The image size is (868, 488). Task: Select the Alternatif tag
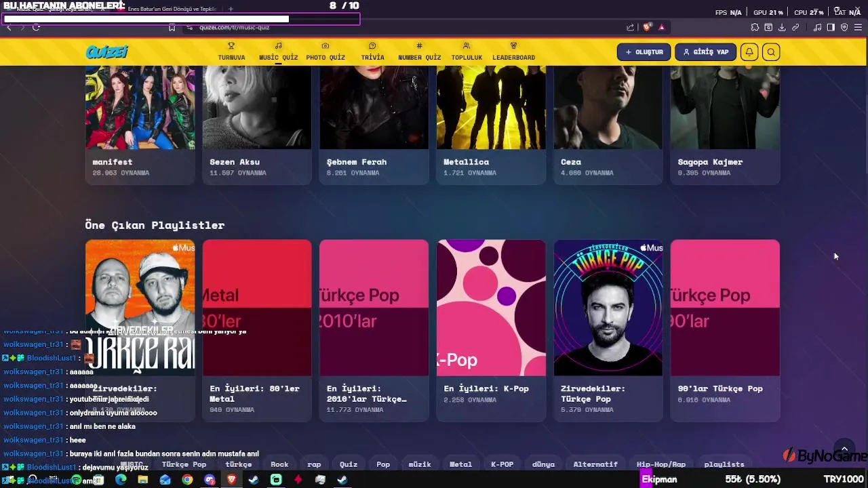tap(595, 464)
